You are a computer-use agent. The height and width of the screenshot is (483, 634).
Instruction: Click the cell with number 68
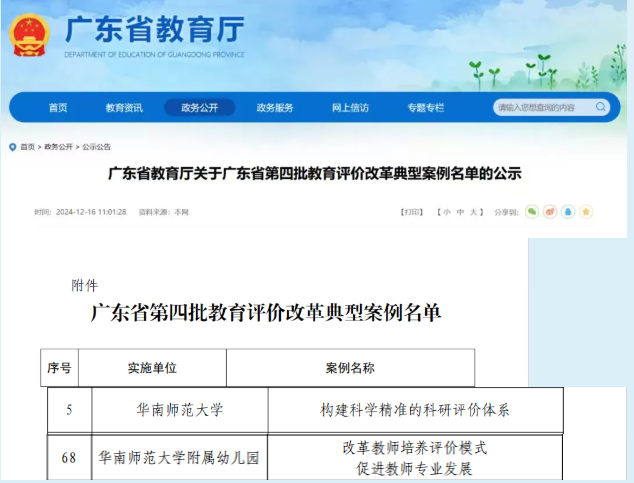click(x=69, y=458)
